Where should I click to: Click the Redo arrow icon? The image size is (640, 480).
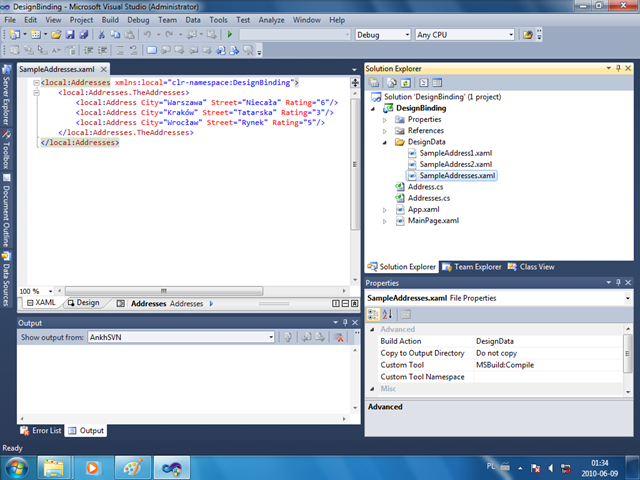(x=169, y=35)
